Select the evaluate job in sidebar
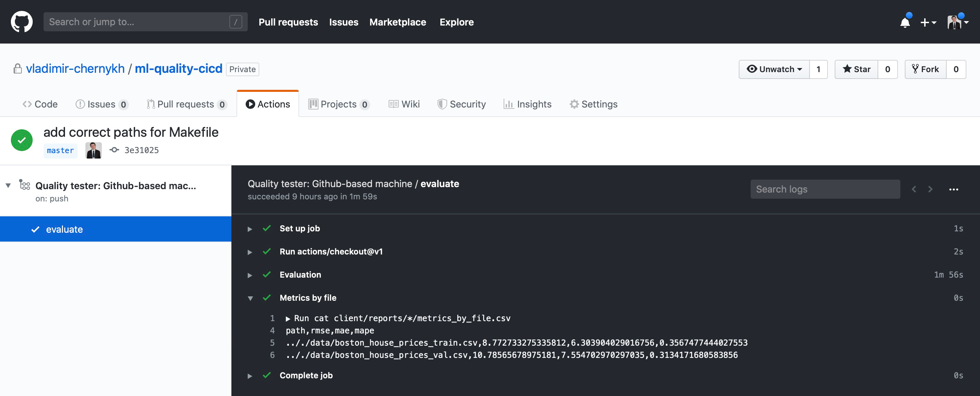This screenshot has height=396, width=980. [116, 229]
